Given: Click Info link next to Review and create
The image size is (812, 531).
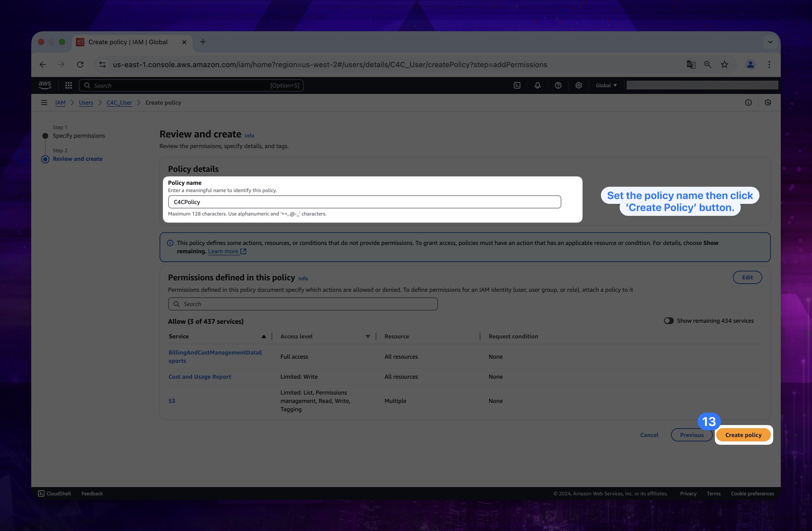Looking at the screenshot, I should tap(249, 135).
